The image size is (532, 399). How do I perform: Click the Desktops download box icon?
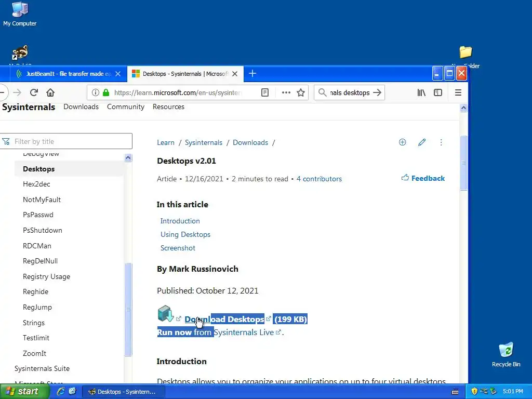[166, 313]
